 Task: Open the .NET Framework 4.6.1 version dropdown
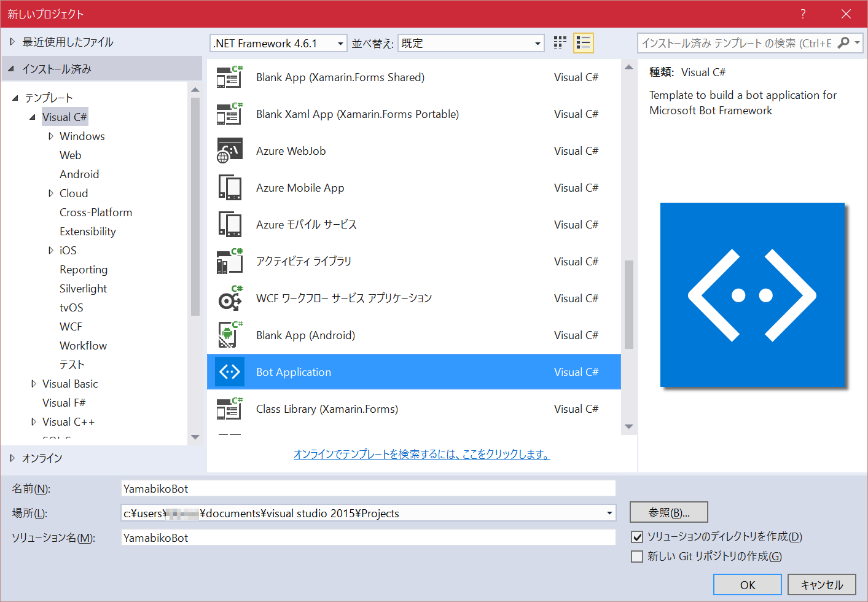coord(278,44)
